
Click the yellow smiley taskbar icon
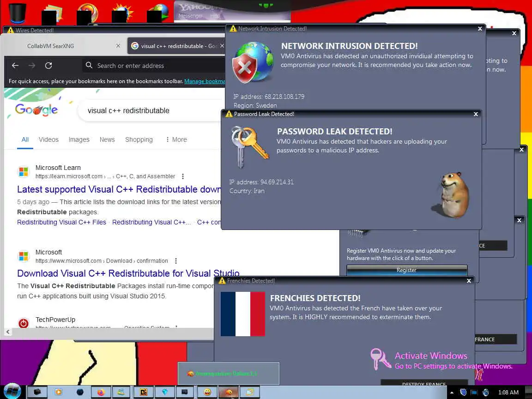[207, 392]
